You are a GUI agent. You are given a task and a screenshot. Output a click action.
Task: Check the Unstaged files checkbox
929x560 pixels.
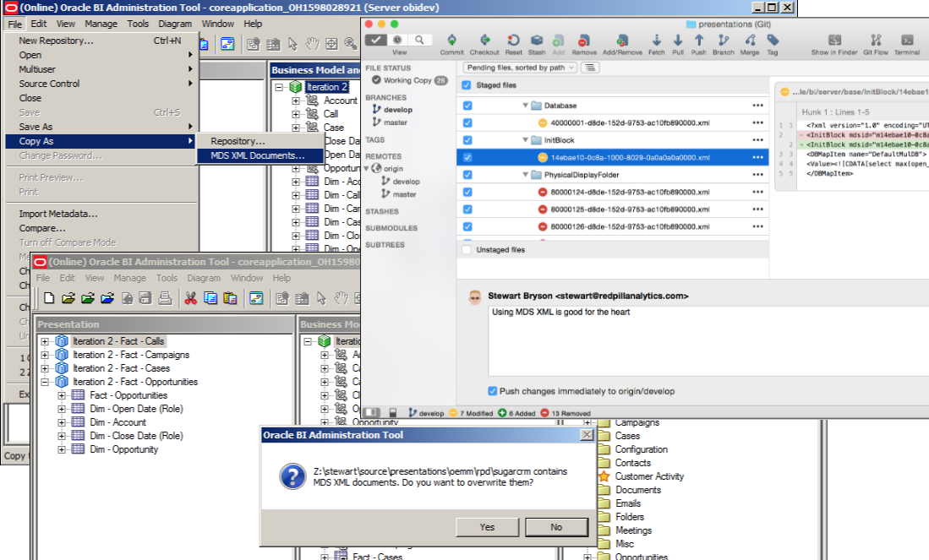[467, 250]
